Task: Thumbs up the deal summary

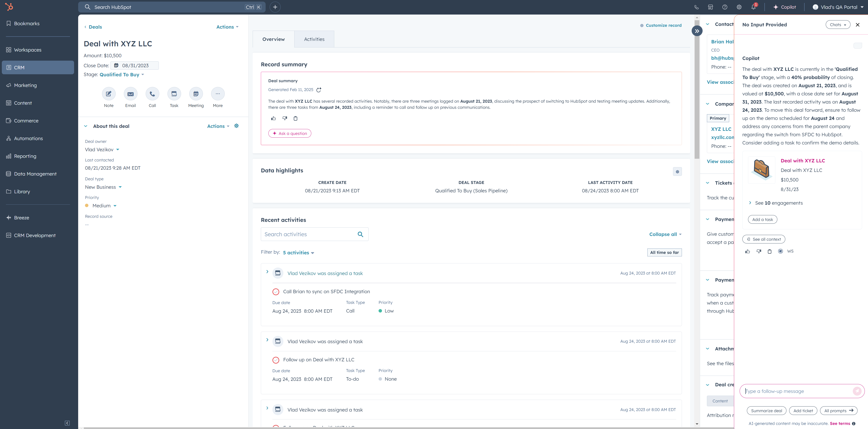Action: [273, 118]
